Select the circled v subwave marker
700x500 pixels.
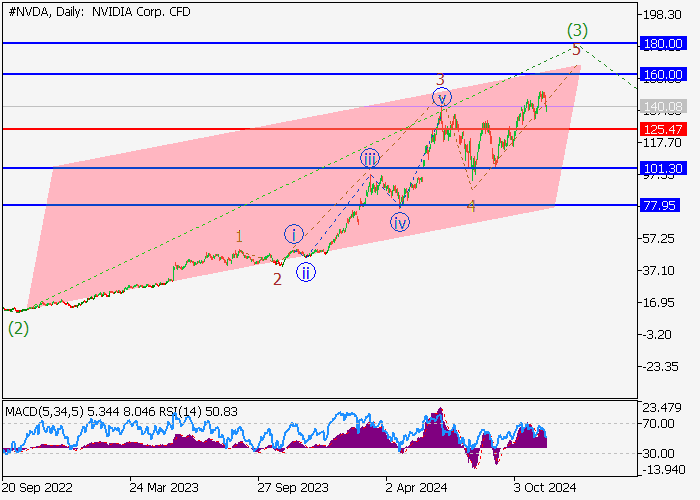point(442,97)
